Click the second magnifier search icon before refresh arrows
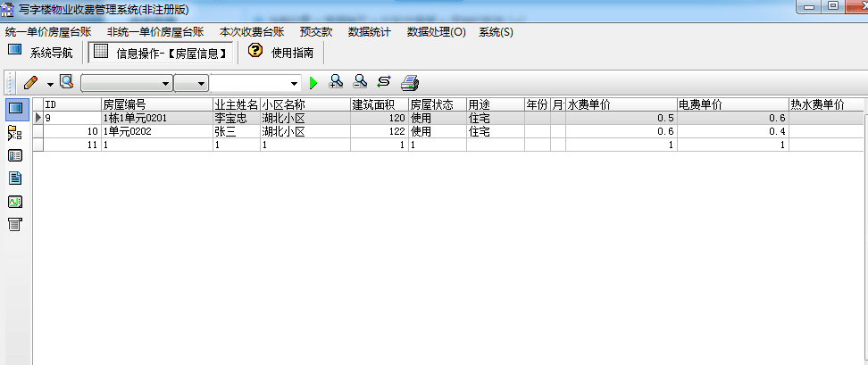The height and width of the screenshot is (365, 868). coord(360,82)
